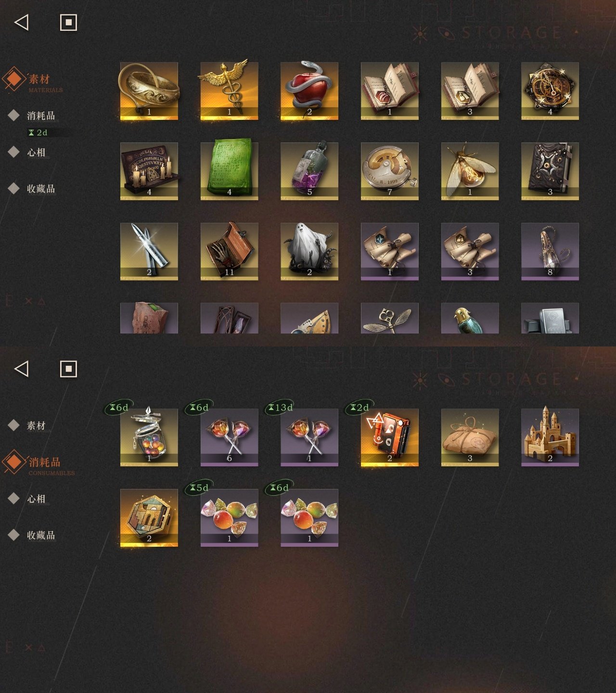Click the white ghost figure item

tap(309, 251)
